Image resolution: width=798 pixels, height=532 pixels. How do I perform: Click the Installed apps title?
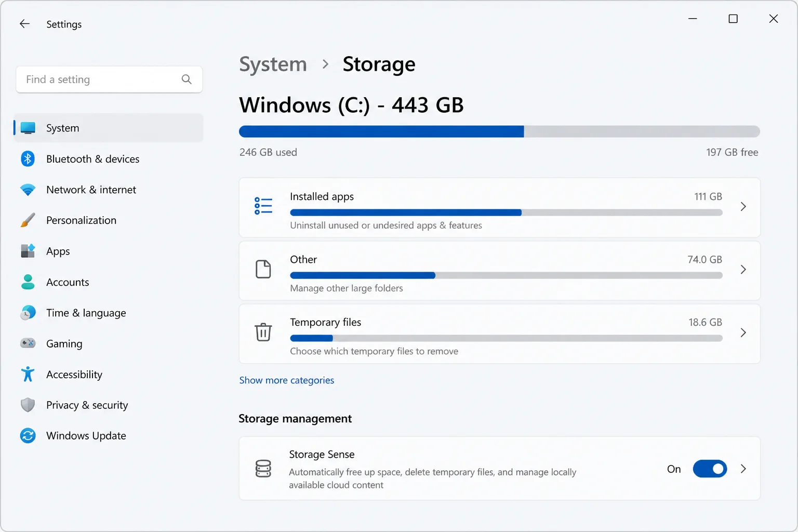click(x=322, y=196)
